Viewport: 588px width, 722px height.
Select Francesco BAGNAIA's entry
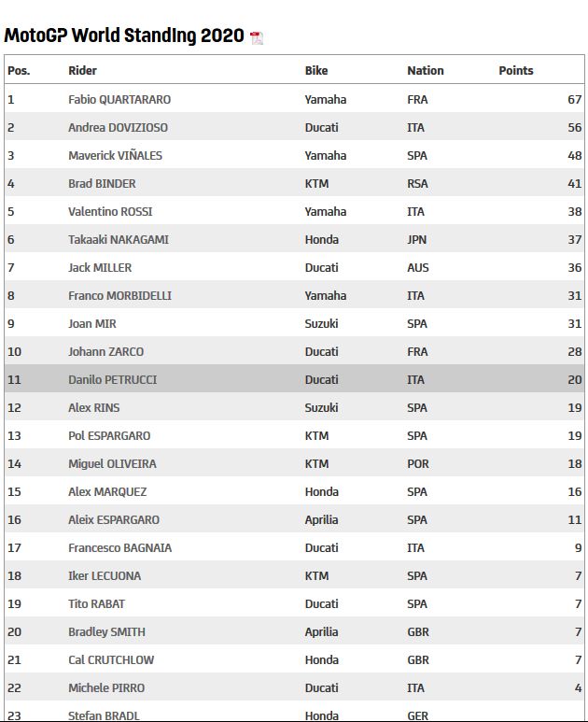click(119, 547)
